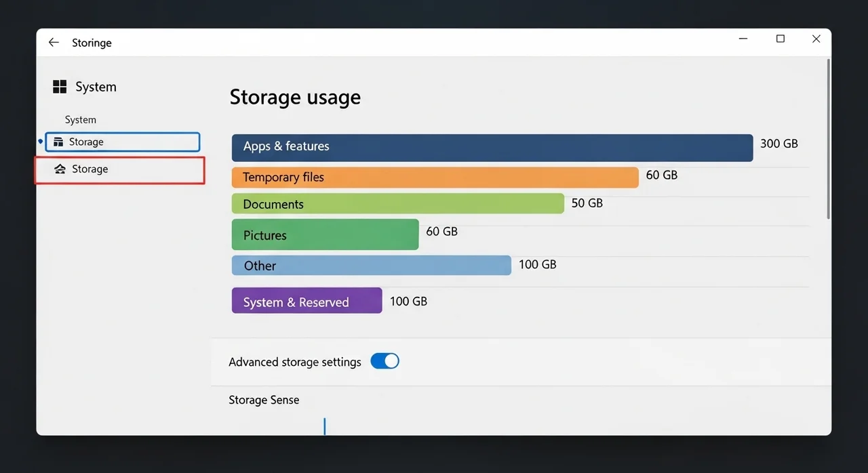Viewport: 868px width, 473px height.
Task: Click the vertical scrollbar on right edge
Action: (828, 139)
